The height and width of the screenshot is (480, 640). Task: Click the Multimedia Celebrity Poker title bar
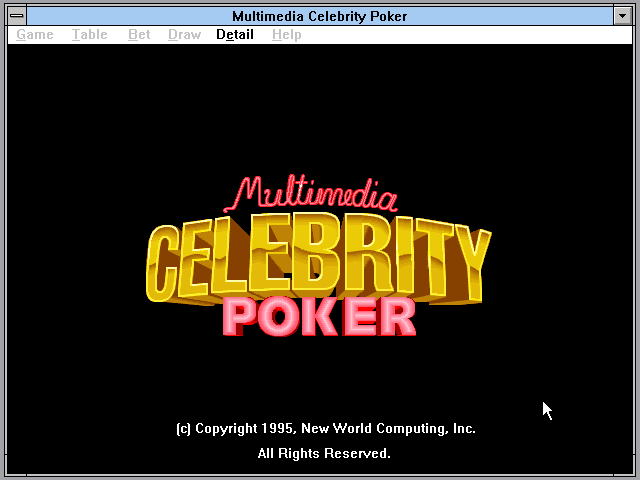tap(320, 16)
